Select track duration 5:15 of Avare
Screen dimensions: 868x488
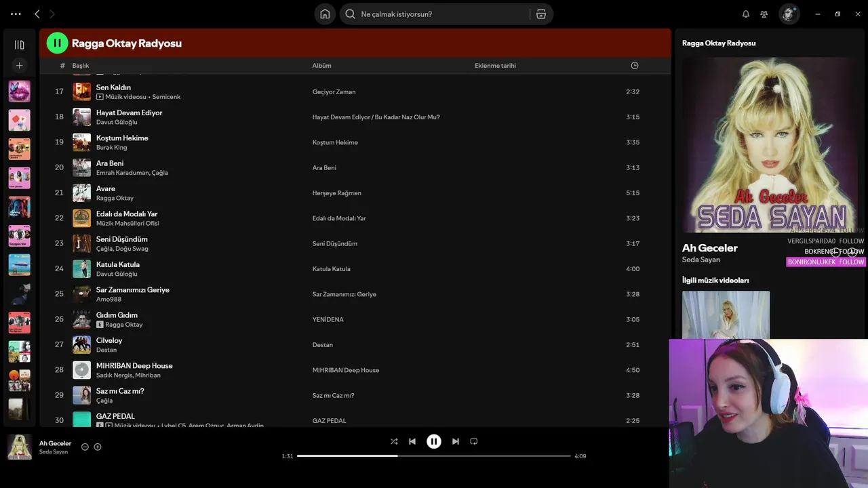[633, 193]
